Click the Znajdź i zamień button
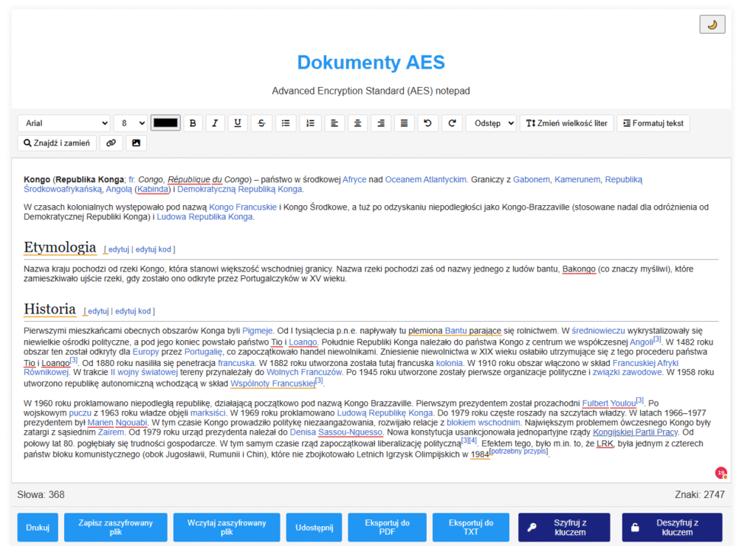This screenshot has height=546, width=756. point(57,143)
